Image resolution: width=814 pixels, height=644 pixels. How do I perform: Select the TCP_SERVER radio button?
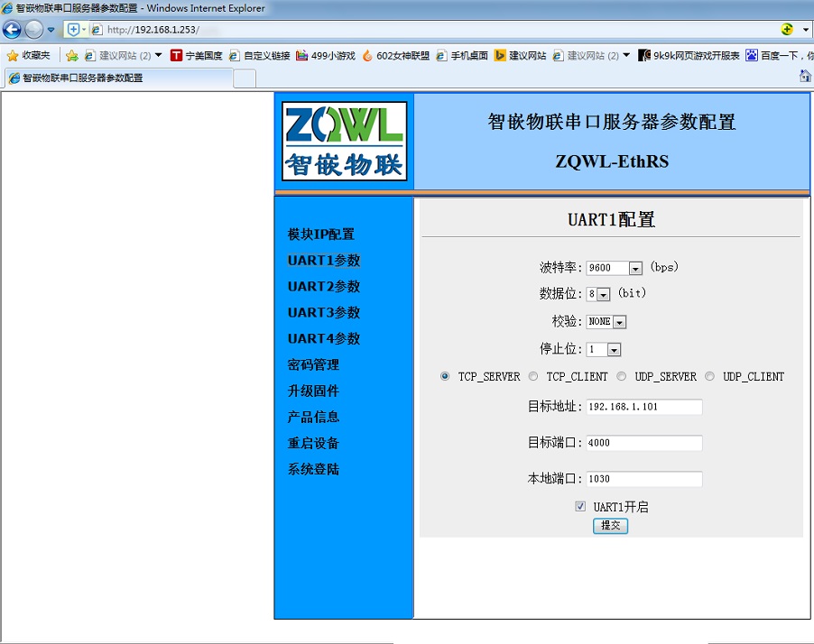[x=445, y=376]
